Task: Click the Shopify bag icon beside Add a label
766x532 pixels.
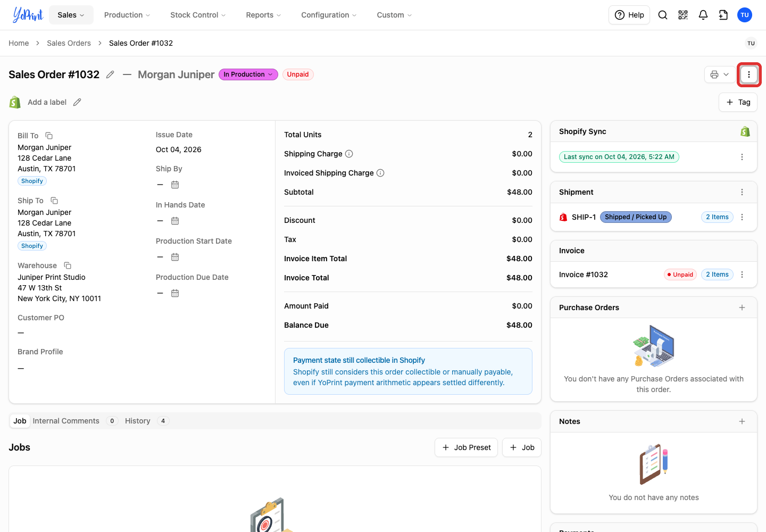Action: (x=15, y=102)
